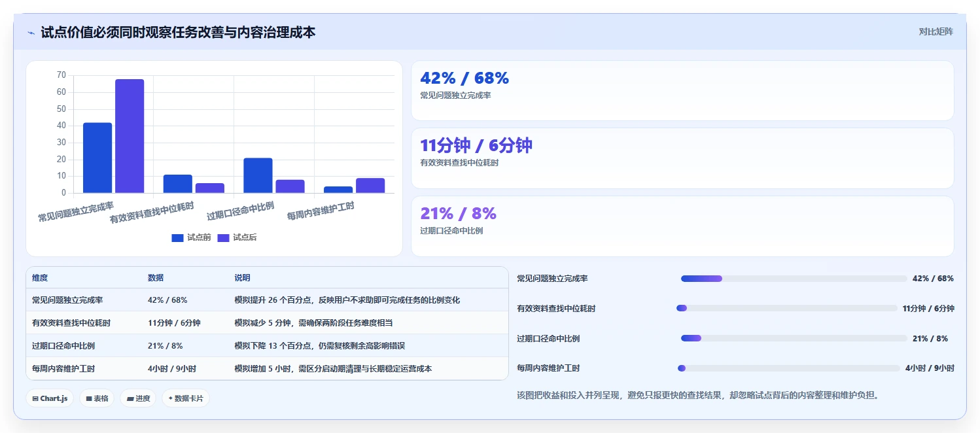
Task: Toggle the 试点前 legend entry
Action: pyautogui.click(x=191, y=237)
